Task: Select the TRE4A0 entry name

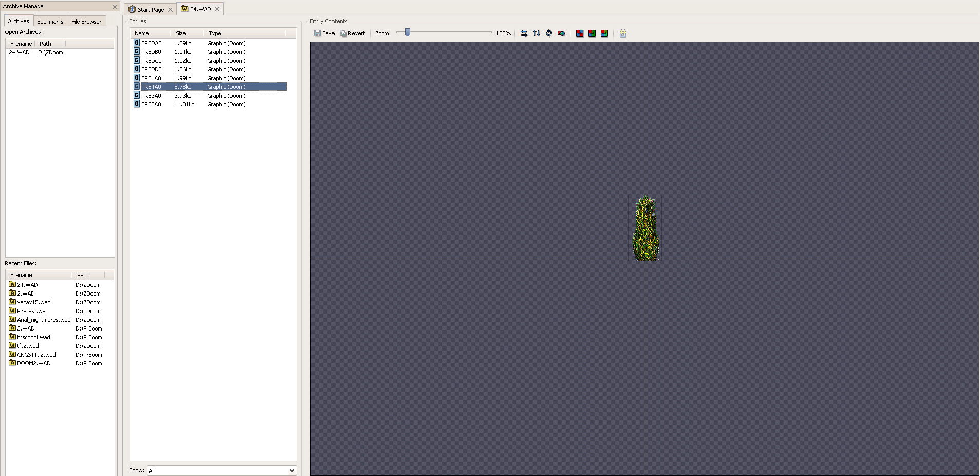Action: (151, 87)
